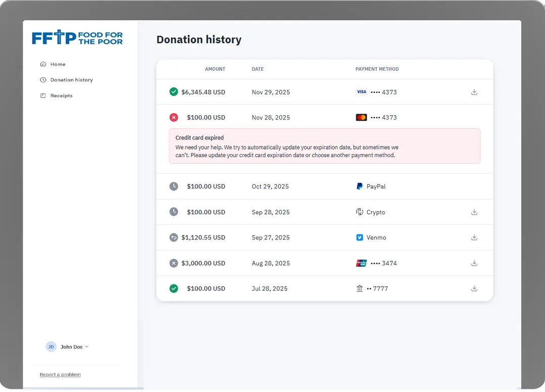
Task: Download receipt for $6,345.48 Nov 29 donation
Action: (474, 92)
